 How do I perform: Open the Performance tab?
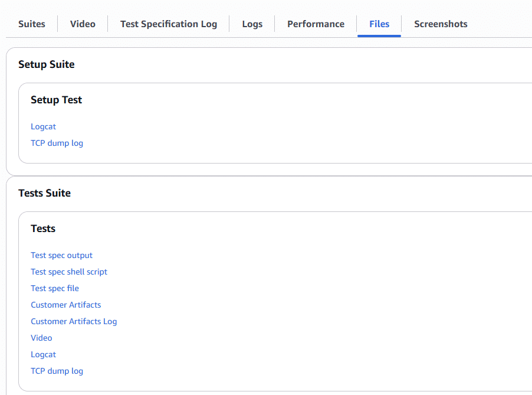316,24
